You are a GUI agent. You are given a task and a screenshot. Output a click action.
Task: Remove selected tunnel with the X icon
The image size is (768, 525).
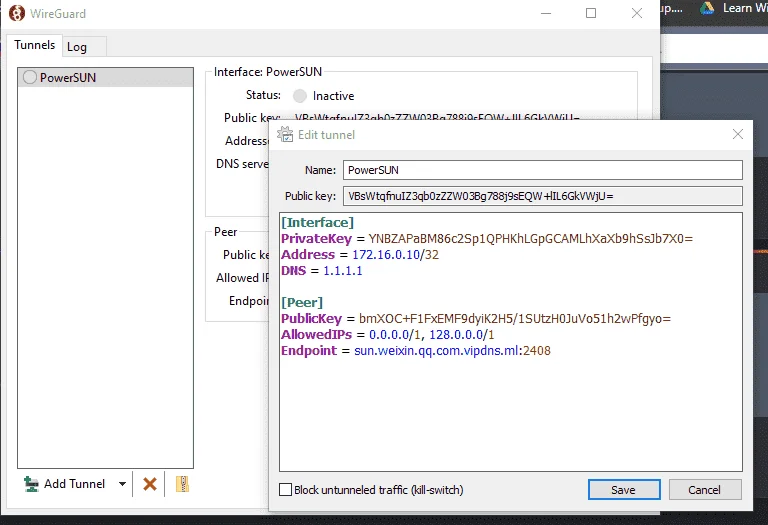pos(150,484)
